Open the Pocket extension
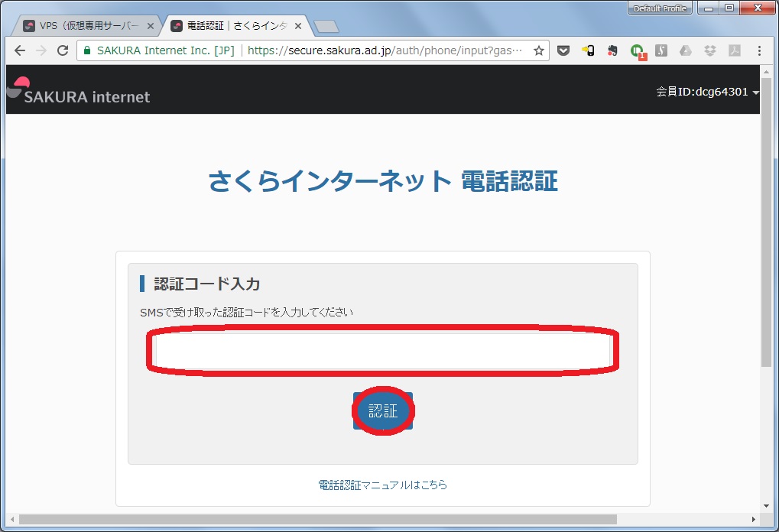This screenshot has width=779, height=532. click(563, 50)
